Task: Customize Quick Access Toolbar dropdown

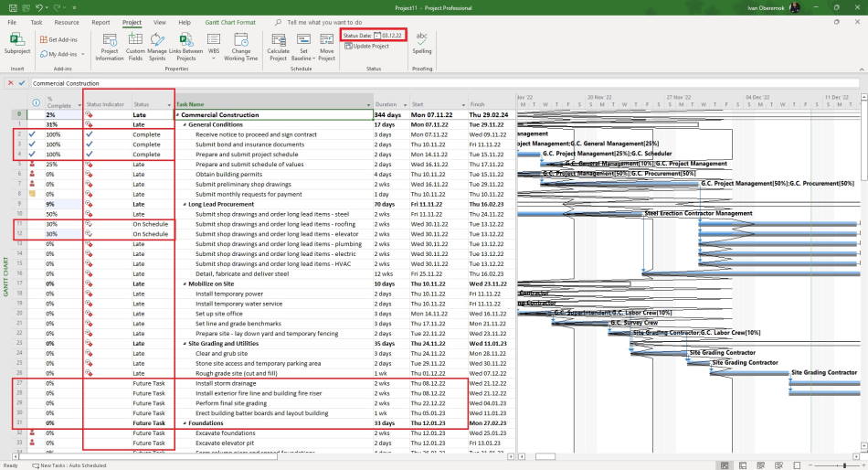Action: coord(74,7)
